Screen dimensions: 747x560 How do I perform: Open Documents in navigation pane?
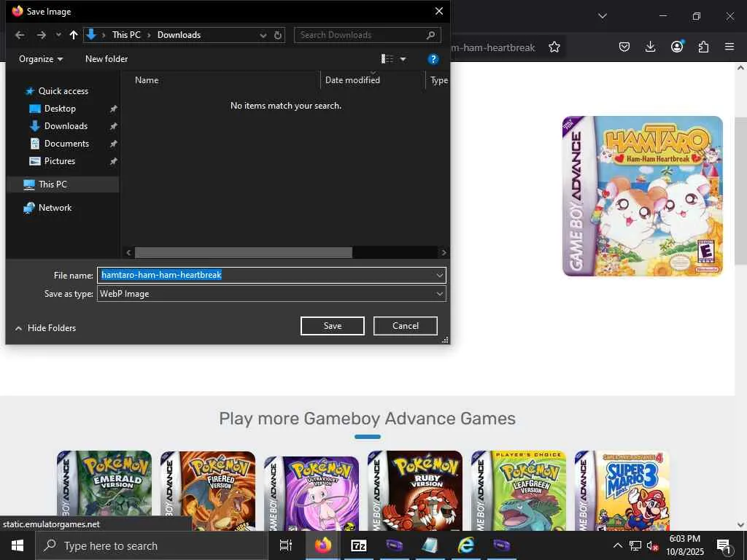[66, 144]
